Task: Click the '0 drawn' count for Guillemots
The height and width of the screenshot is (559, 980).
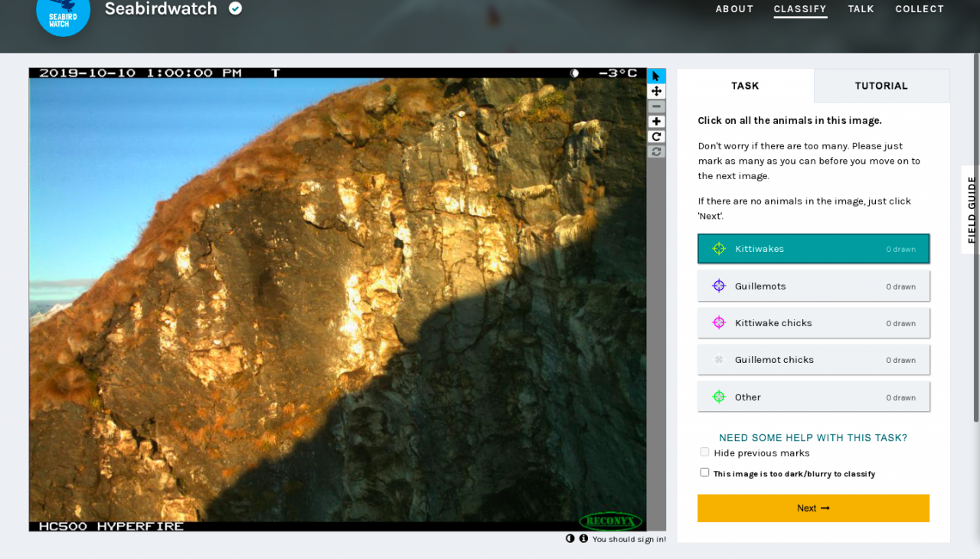Action: [900, 286]
